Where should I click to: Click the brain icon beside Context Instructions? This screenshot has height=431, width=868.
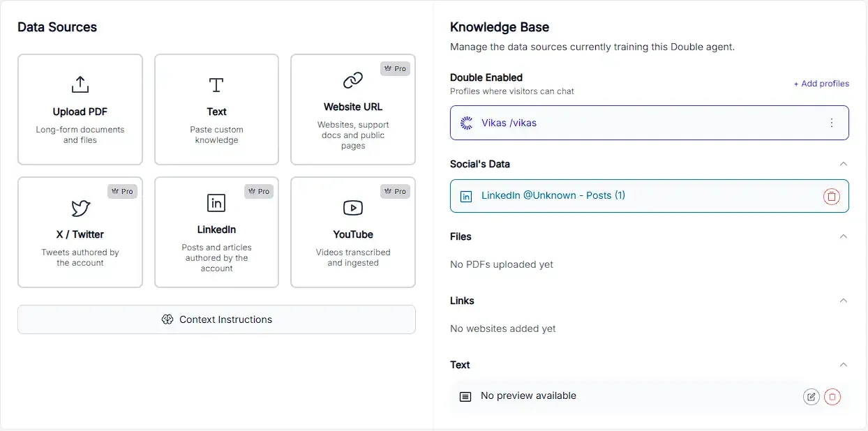pos(167,319)
